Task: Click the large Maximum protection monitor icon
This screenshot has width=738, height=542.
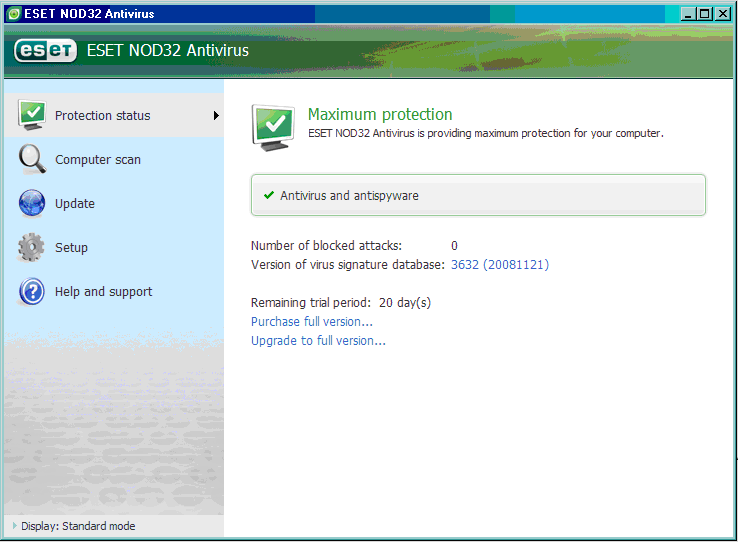Action: 273,128
